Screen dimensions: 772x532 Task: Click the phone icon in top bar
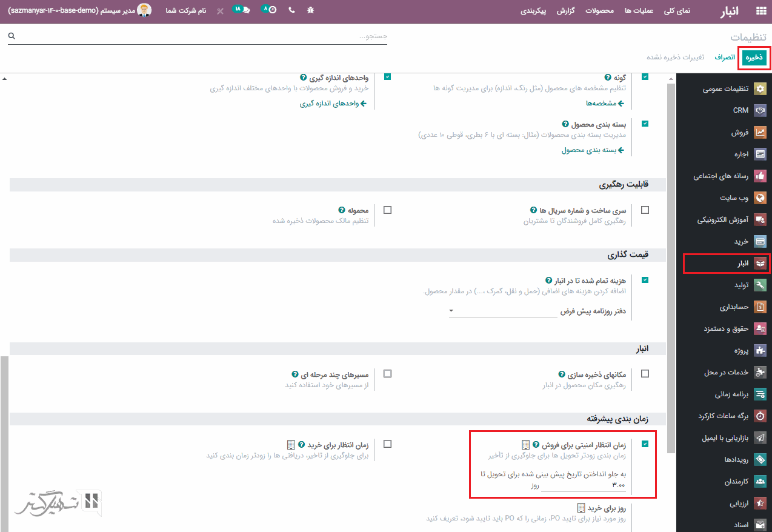292,10
